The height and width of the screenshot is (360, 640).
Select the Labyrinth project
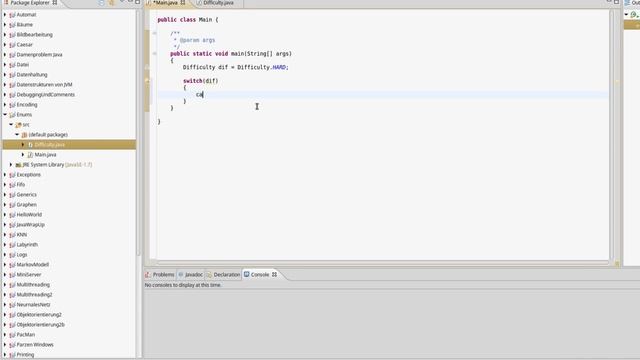pos(27,244)
